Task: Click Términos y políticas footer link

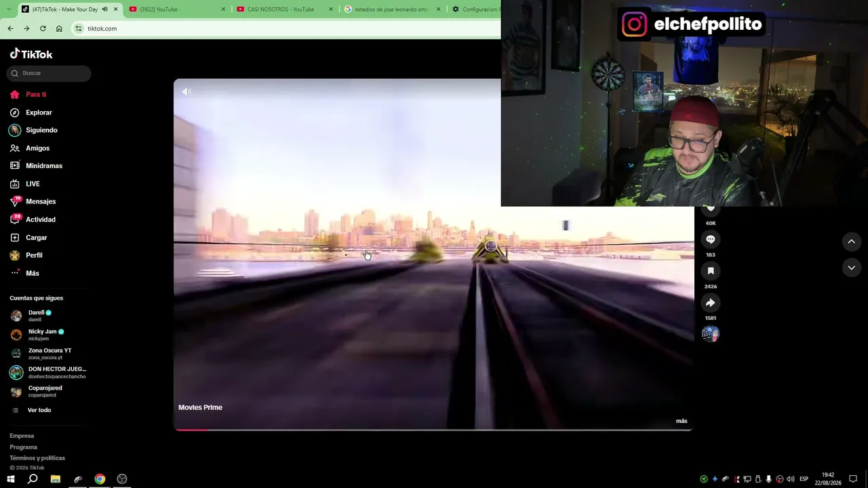Action: pos(37,458)
